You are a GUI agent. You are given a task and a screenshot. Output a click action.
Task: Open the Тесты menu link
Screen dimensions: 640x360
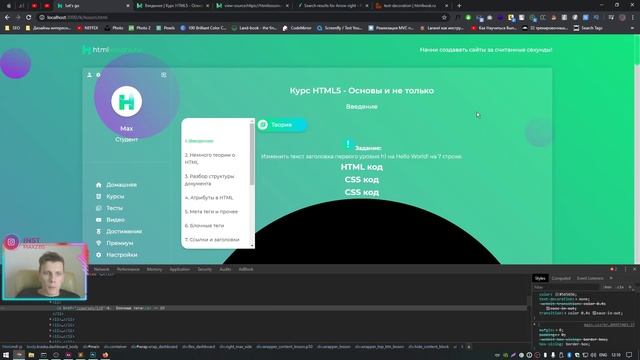(114, 208)
